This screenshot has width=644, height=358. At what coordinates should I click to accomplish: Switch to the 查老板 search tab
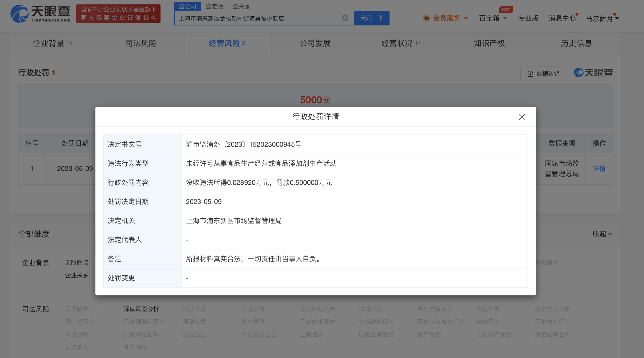pyautogui.click(x=215, y=6)
